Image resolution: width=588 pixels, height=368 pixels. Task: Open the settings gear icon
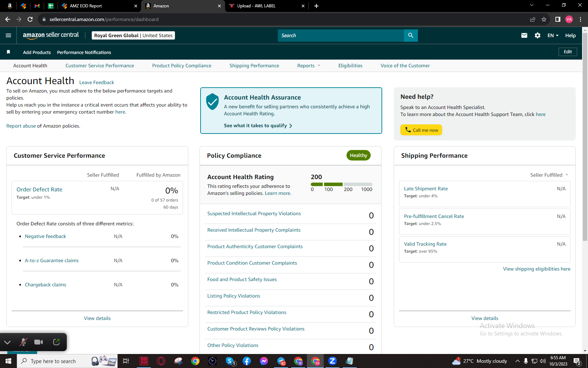538,35
